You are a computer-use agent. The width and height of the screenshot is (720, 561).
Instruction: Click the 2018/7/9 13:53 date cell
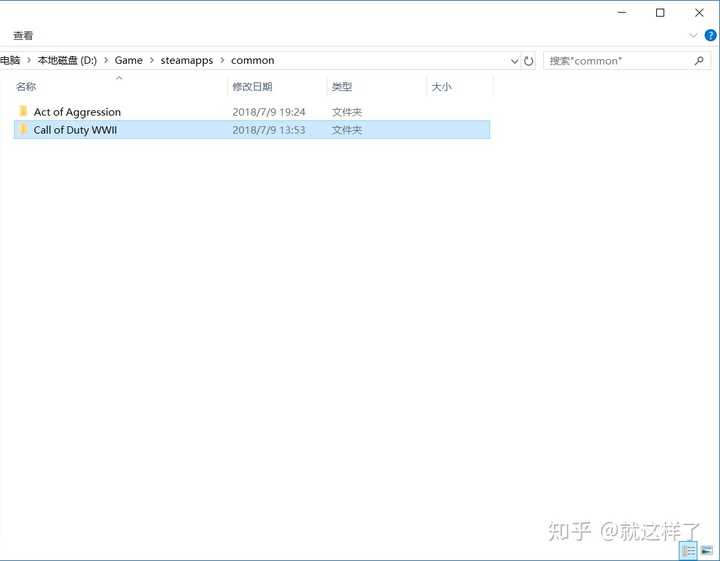pyautogui.click(x=269, y=130)
